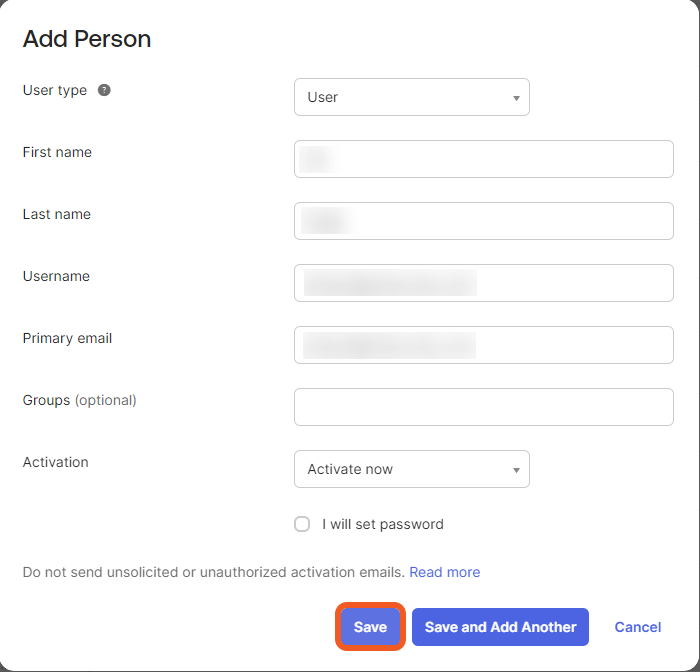Image resolution: width=700 pixels, height=672 pixels.
Task: Expand the Activation dropdown showing Activate now
Action: point(411,469)
